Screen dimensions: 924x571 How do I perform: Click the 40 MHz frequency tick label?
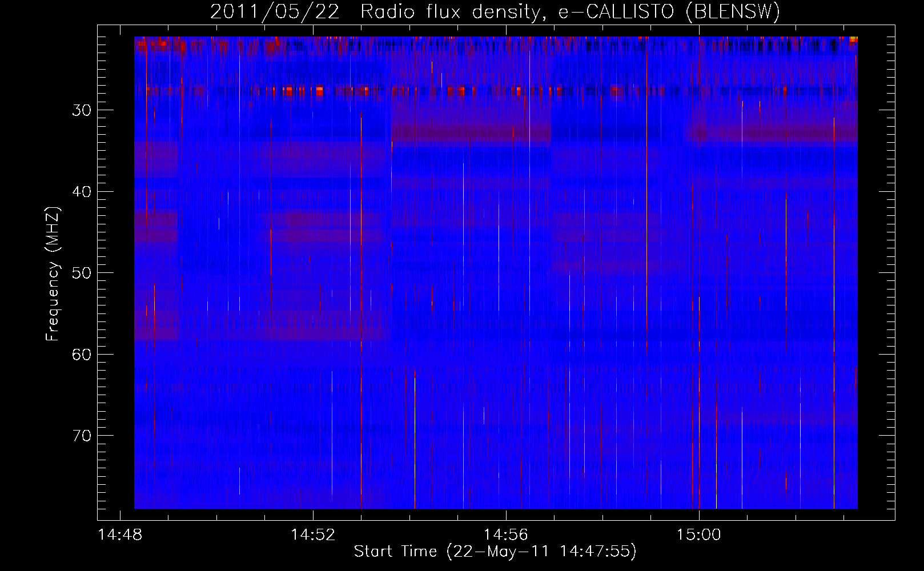[82, 192]
